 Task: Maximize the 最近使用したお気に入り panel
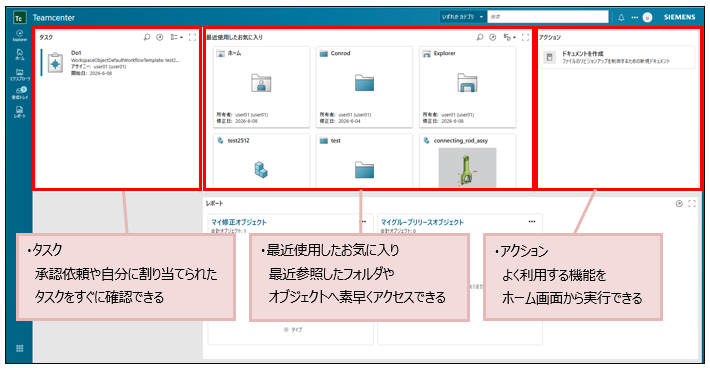[x=525, y=38]
